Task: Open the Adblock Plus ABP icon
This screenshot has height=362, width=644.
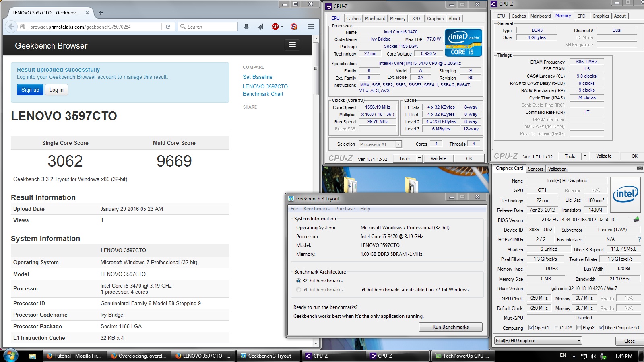Action: tap(275, 27)
